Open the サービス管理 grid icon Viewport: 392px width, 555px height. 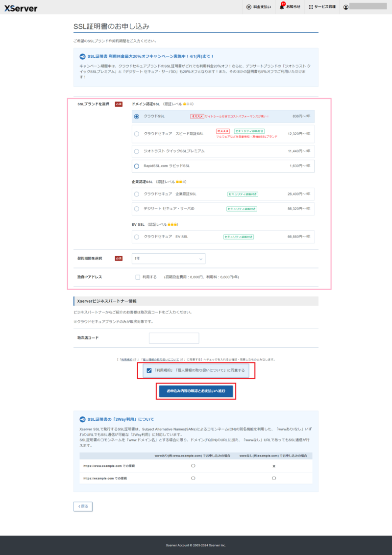click(x=322, y=7)
